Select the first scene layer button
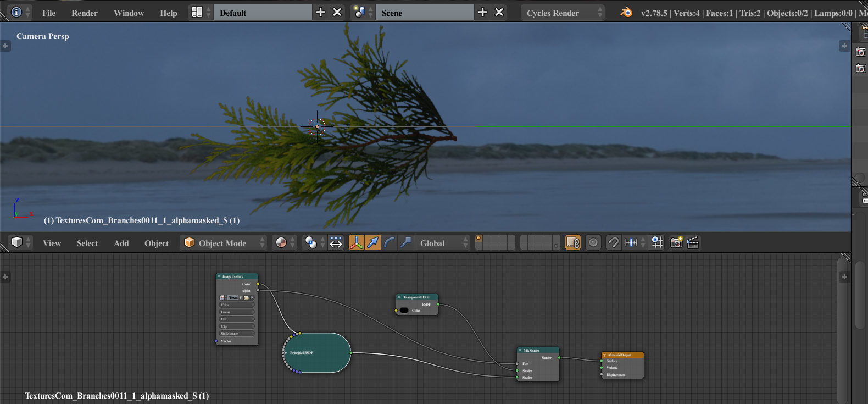 479,239
